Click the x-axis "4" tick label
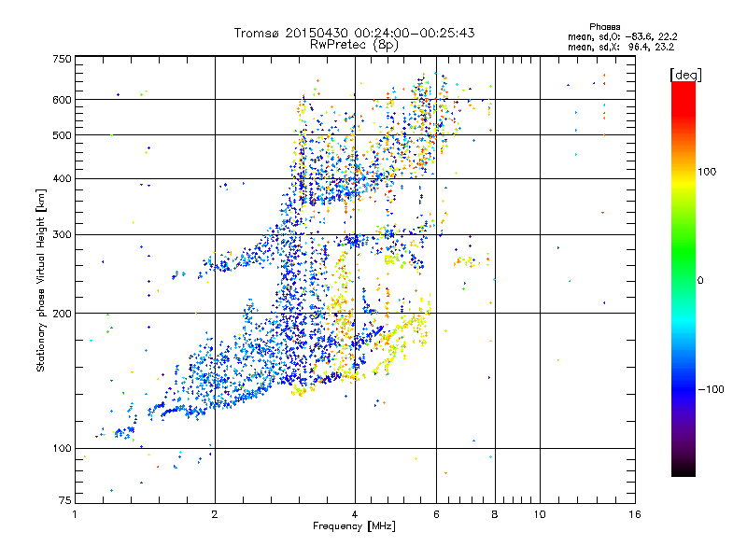Screen dimensions: 747x560 (x=355, y=514)
